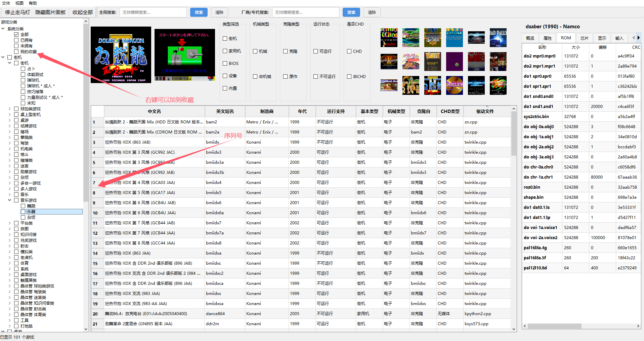Focus the 厂商/年代搜索 input field
This screenshot has height=341, width=644.
coord(305,12)
